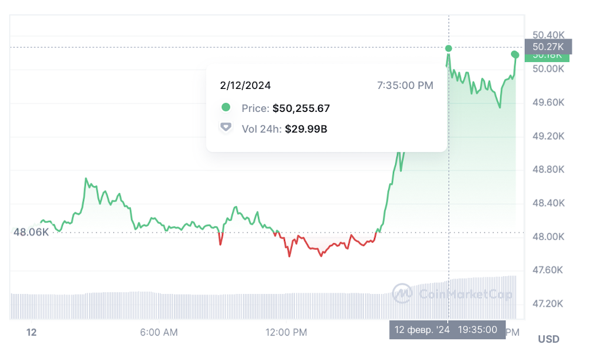The height and width of the screenshot is (364, 589).
Task: Click the 7:35:00 PM time in tooltip
Action: pos(405,85)
